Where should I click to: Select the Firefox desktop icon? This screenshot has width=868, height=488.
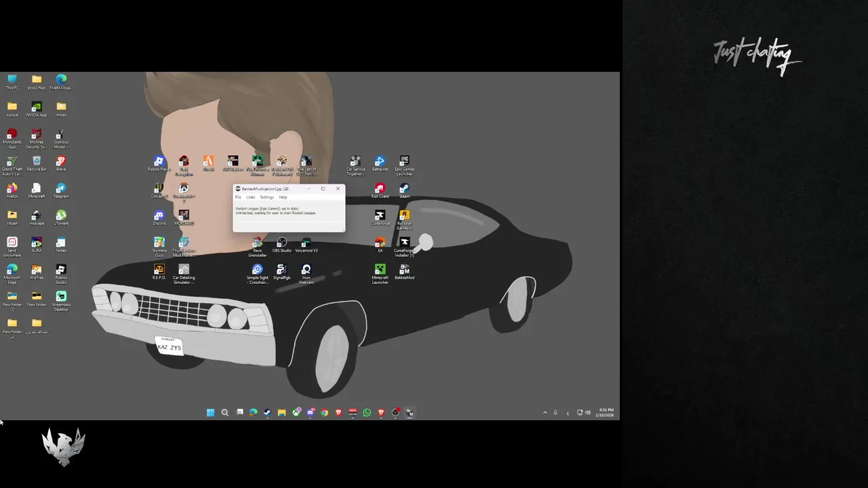coord(12,190)
